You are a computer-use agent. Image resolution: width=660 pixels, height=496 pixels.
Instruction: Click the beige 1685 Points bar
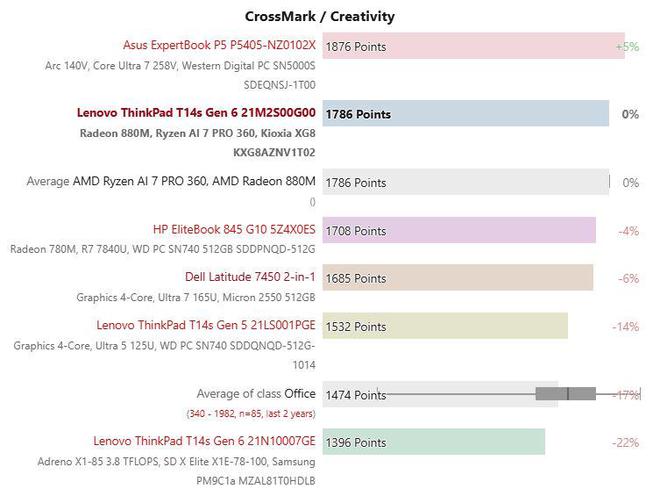click(458, 277)
